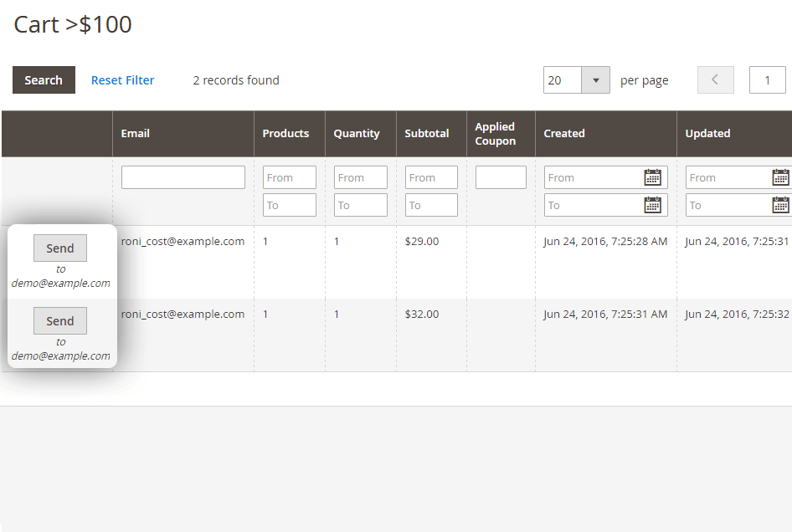Click the page number input box
This screenshot has width=792, height=532.
767,79
